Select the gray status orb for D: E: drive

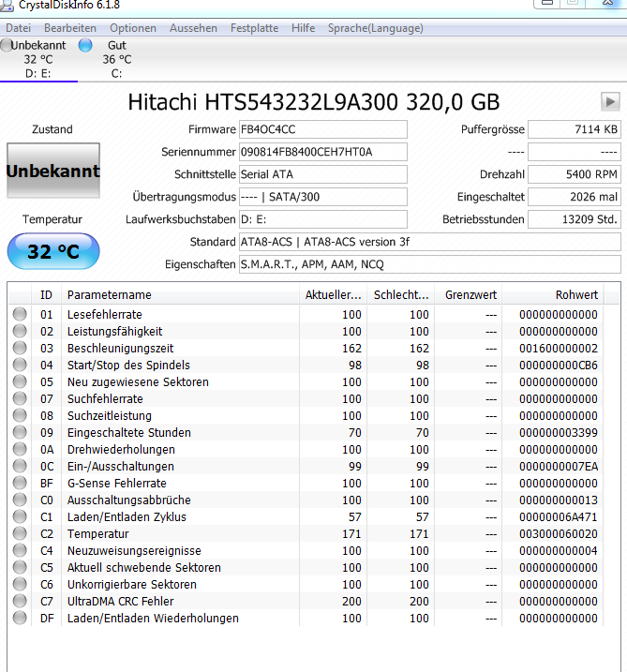point(6,45)
